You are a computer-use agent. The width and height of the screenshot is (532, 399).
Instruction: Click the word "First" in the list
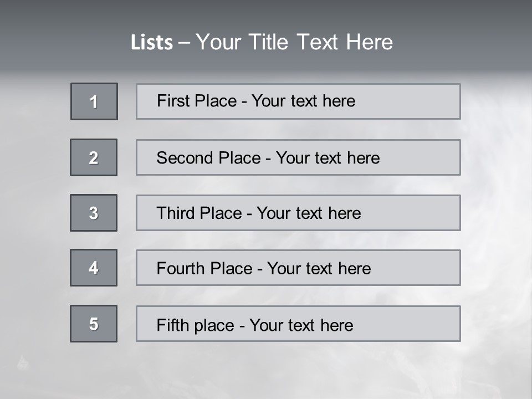[173, 101]
